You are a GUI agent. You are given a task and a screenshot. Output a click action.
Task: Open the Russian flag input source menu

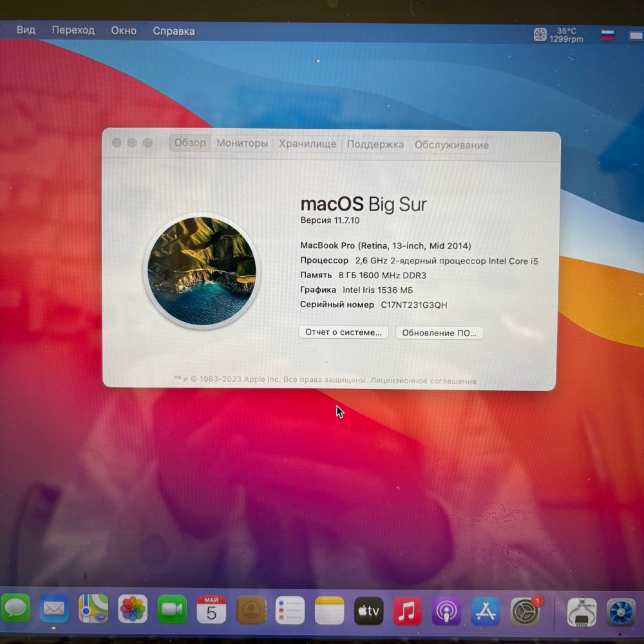click(607, 35)
